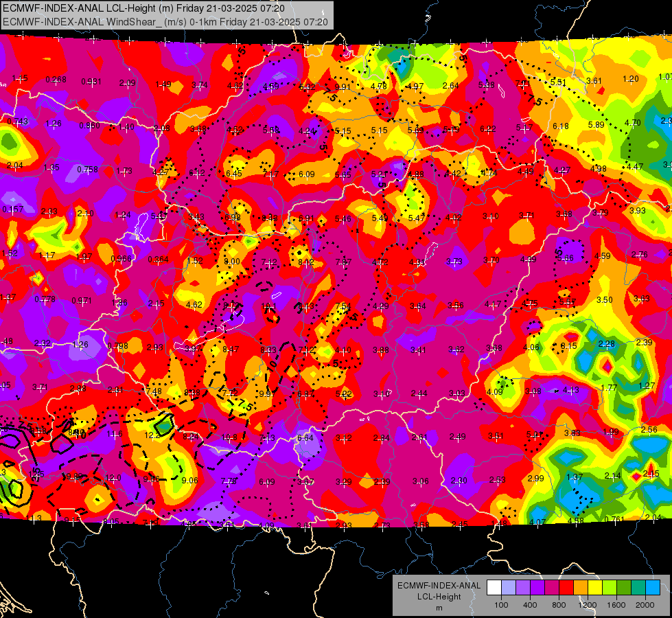Click the wind shear value '1.20'
The image size is (672, 618).
(630, 78)
